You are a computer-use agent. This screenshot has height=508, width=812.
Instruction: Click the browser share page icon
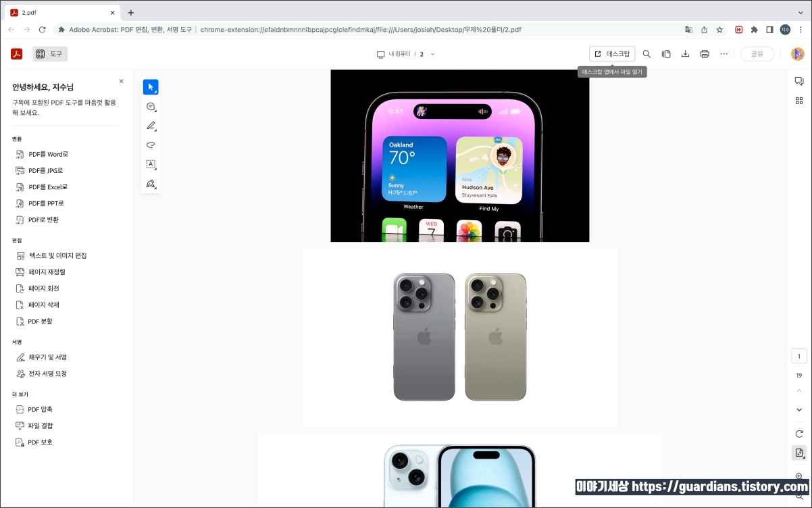(704, 30)
